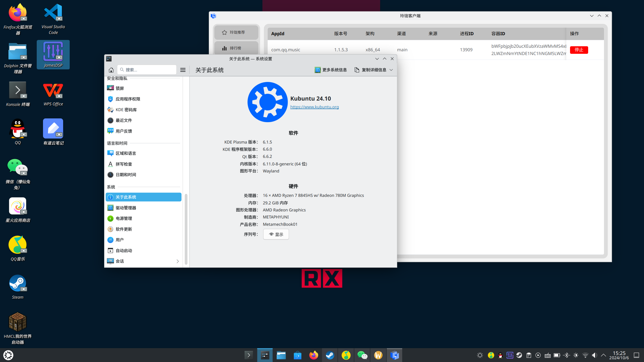Open the JamesDSP desktop icon

pos(53,55)
